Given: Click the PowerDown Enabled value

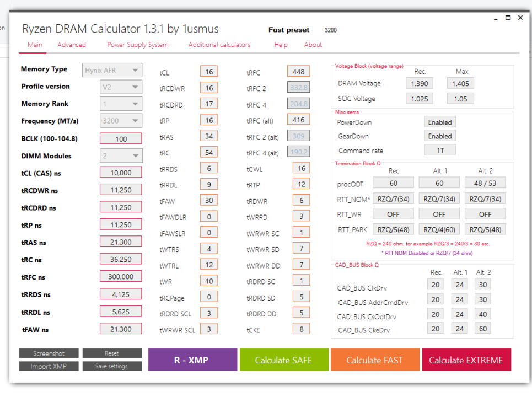Looking at the screenshot, I should [x=440, y=122].
